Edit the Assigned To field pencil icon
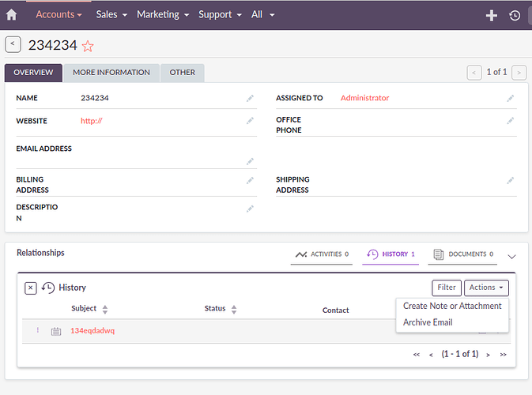This screenshot has width=532, height=395. (510, 99)
